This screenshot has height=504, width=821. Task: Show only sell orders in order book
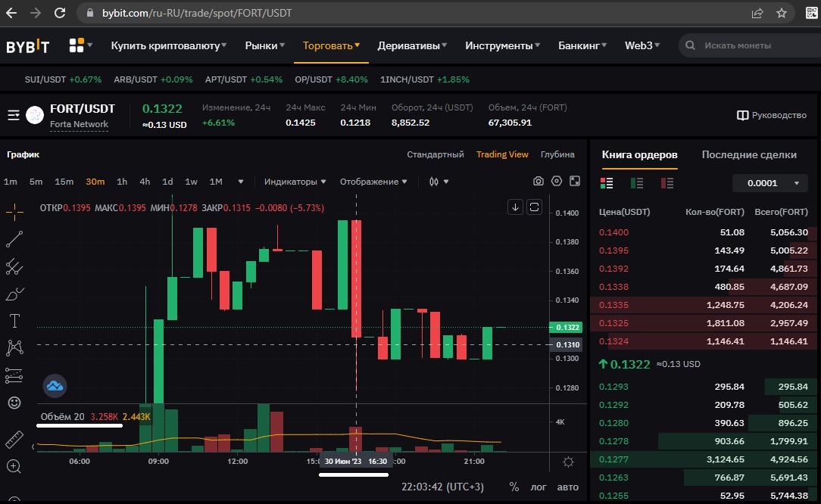pyautogui.click(x=667, y=183)
